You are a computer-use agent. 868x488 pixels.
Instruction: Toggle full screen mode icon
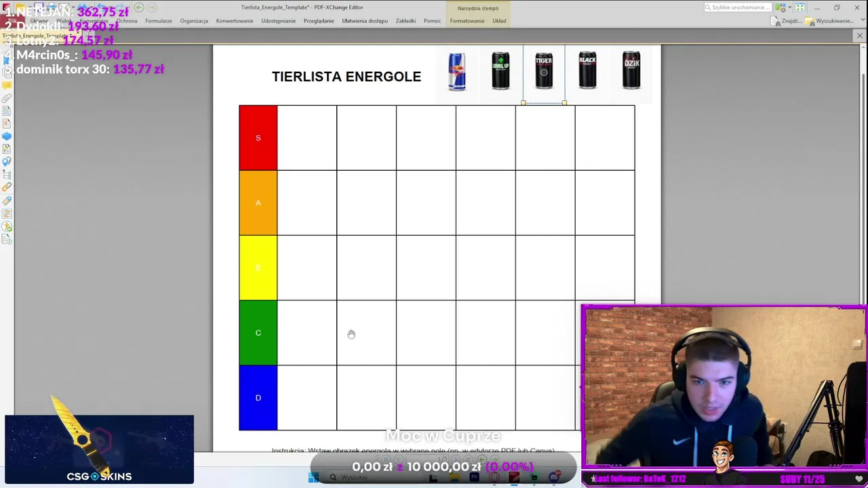800,7
